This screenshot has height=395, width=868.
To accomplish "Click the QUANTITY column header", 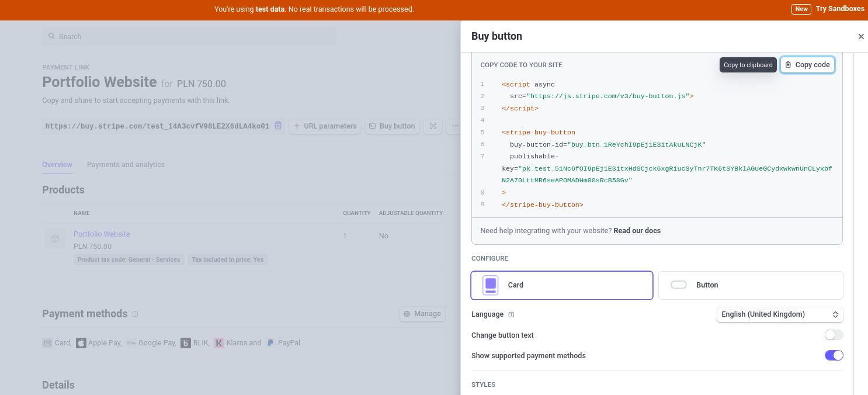I will 357,213.
